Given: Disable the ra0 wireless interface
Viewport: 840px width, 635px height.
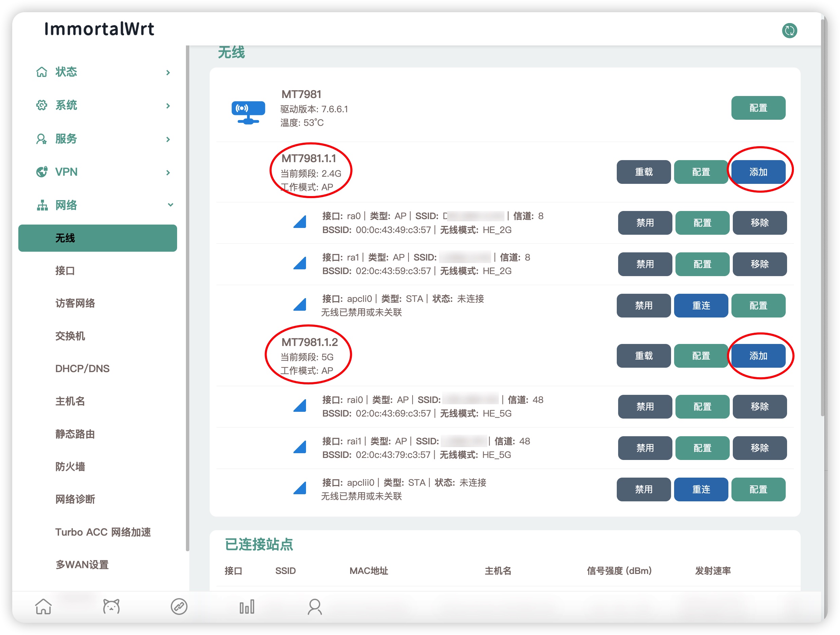Looking at the screenshot, I should 645,223.
